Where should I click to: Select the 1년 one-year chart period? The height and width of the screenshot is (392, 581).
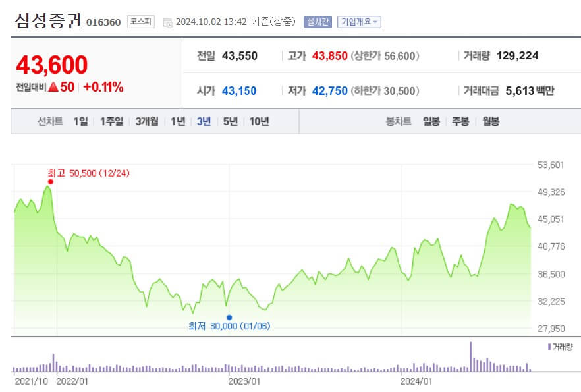(177, 121)
